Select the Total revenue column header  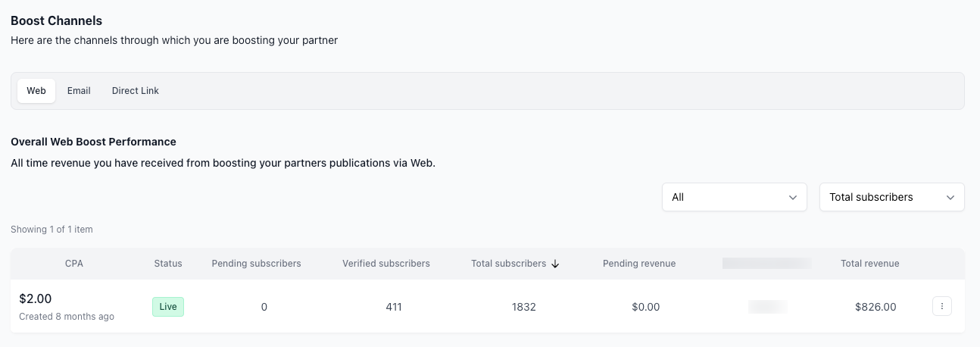[x=869, y=264]
